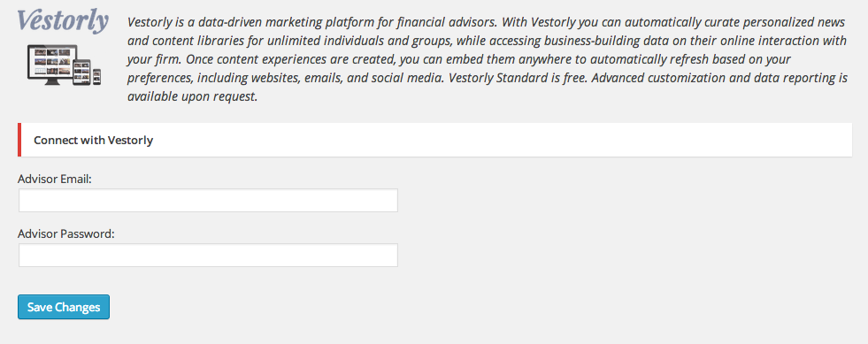Viewport: 868px width, 344px height.
Task: Click the desktop monitor in devices illustration
Action: tap(51, 65)
